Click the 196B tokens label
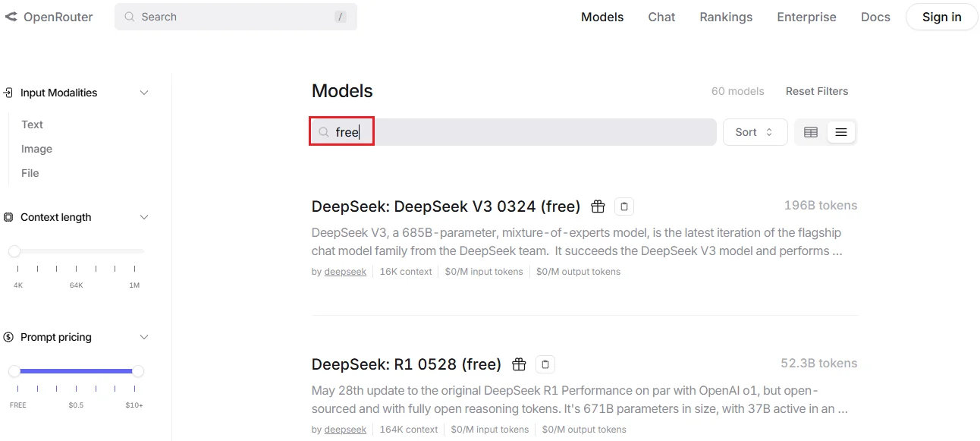 point(821,206)
